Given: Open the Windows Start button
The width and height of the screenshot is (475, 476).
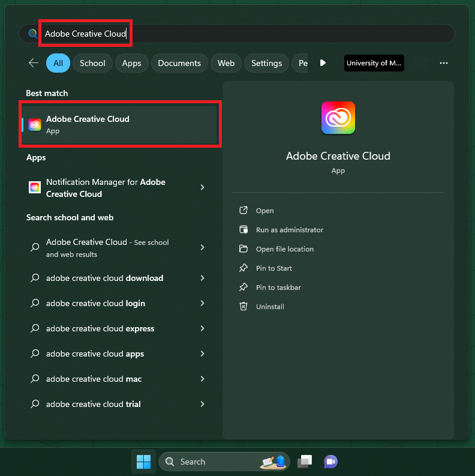Looking at the screenshot, I should (143, 462).
